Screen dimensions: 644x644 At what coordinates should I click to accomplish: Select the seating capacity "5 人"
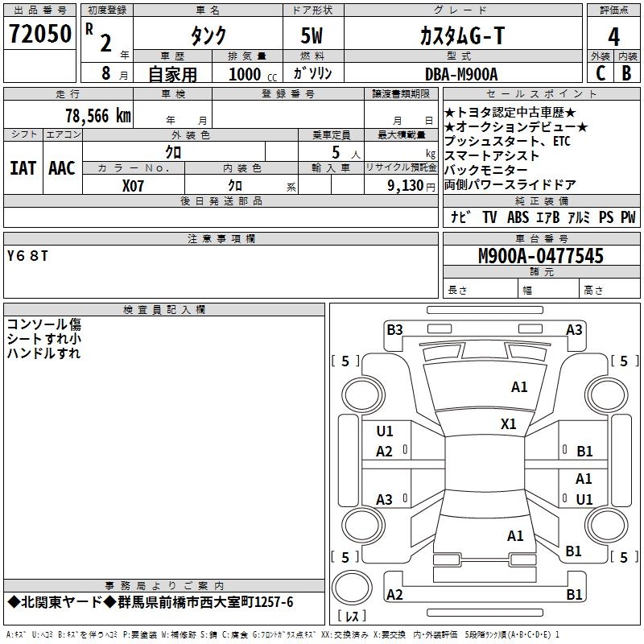click(x=346, y=153)
